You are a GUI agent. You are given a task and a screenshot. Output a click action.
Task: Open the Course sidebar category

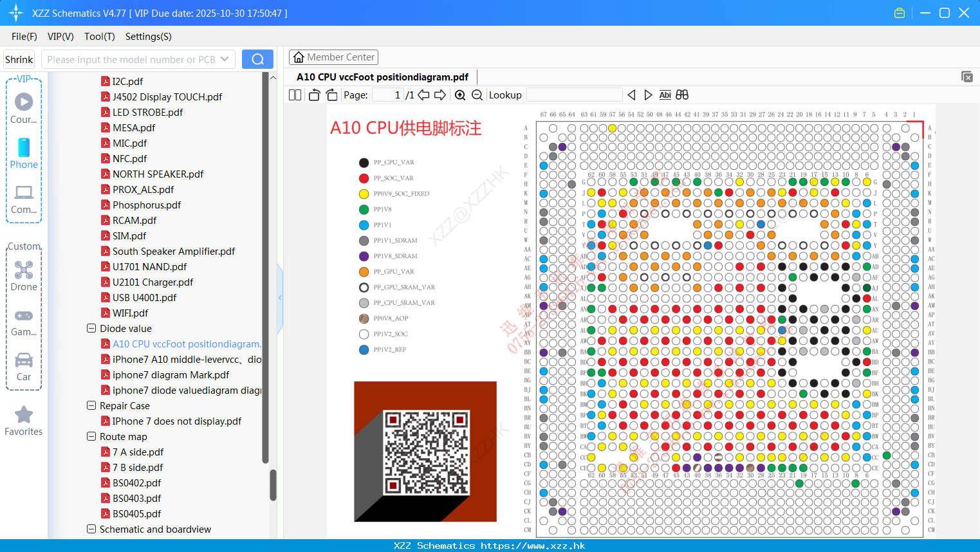pos(24,108)
